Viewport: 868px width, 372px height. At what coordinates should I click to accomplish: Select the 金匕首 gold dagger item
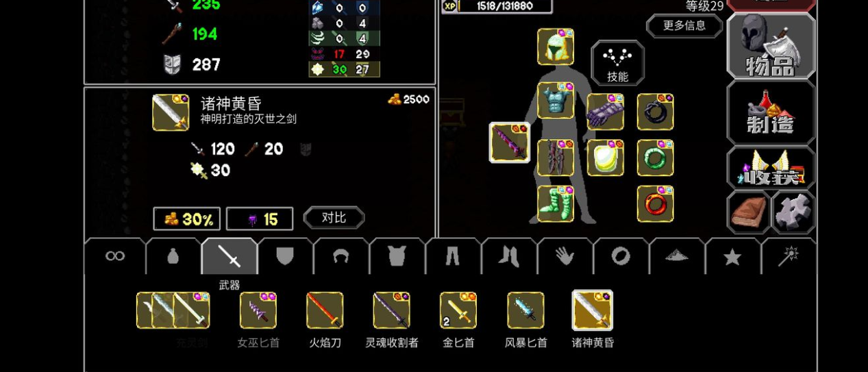coord(458,310)
